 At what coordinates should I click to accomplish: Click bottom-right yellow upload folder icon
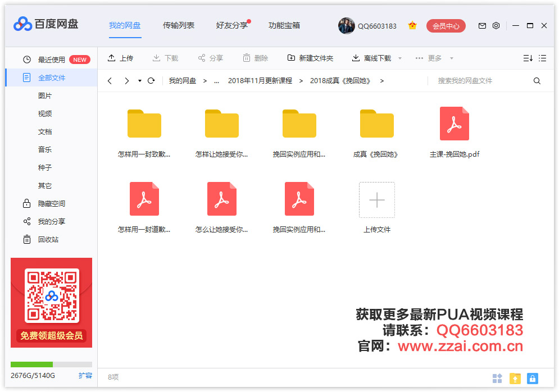tap(515, 378)
